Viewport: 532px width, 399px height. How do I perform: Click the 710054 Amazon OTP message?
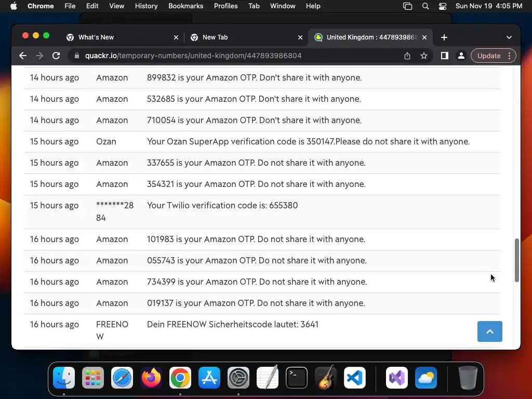point(254,121)
